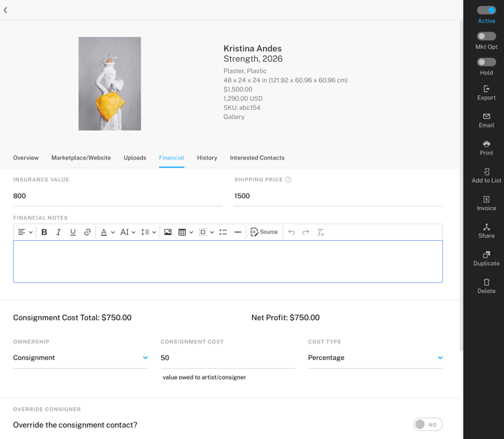The width and height of the screenshot is (504, 439).
Task: Click the '1,290.00 USD' price text
Action: [243, 99]
